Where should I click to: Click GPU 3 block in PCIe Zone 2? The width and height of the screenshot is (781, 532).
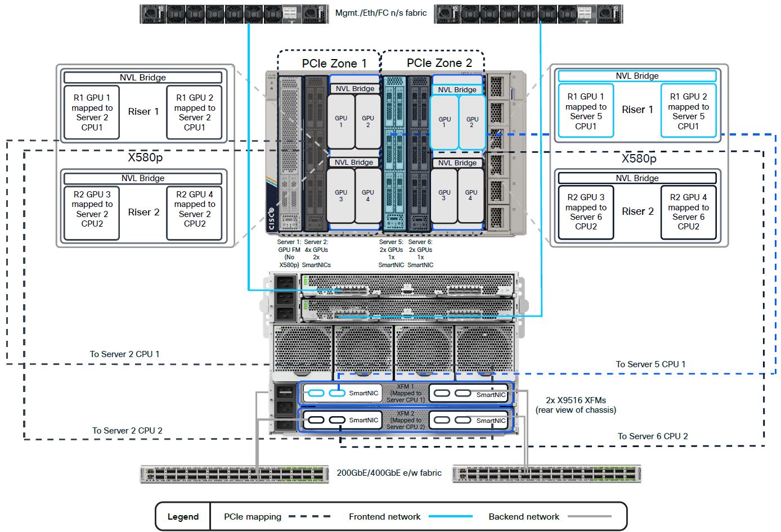point(445,195)
